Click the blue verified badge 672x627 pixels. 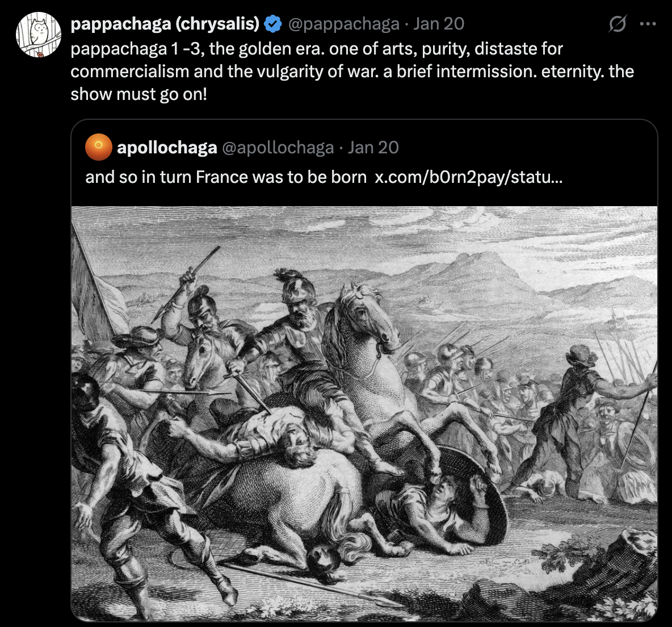pos(274,24)
